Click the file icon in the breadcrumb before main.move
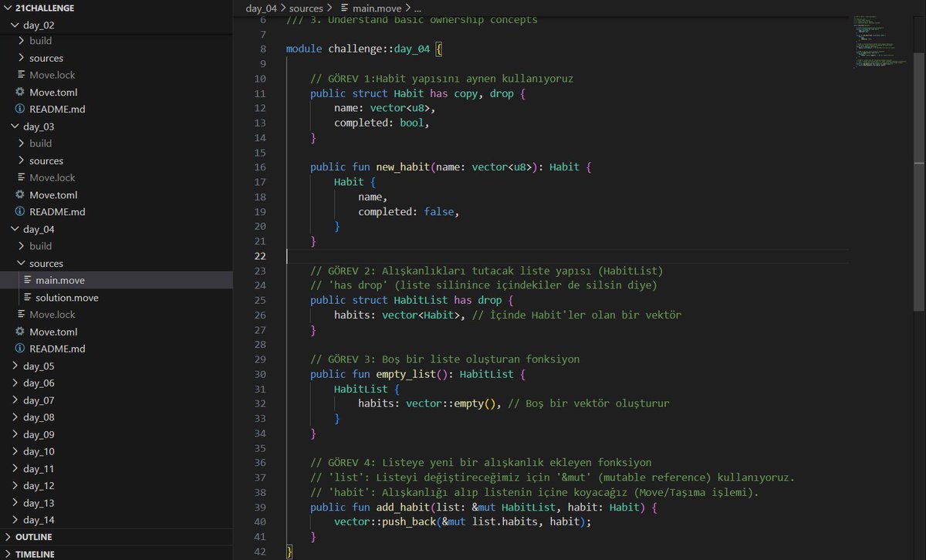This screenshot has width=926, height=560. [344, 8]
